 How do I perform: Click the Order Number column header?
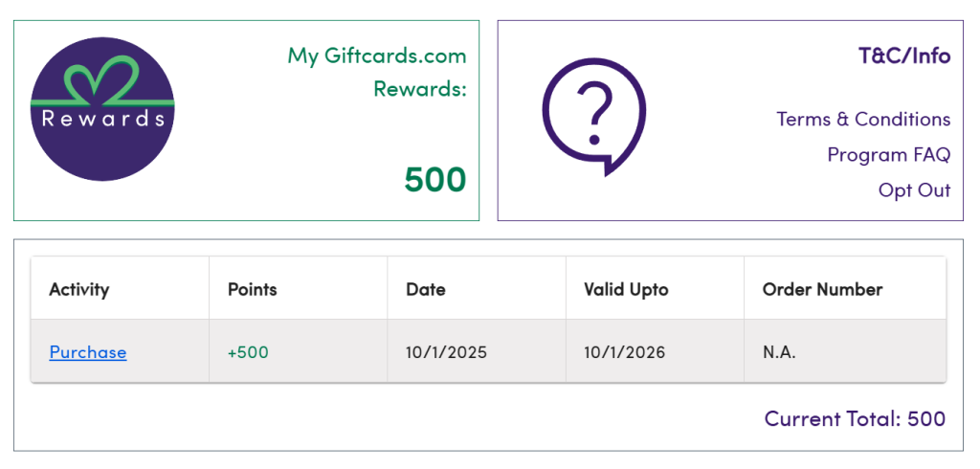tap(822, 289)
